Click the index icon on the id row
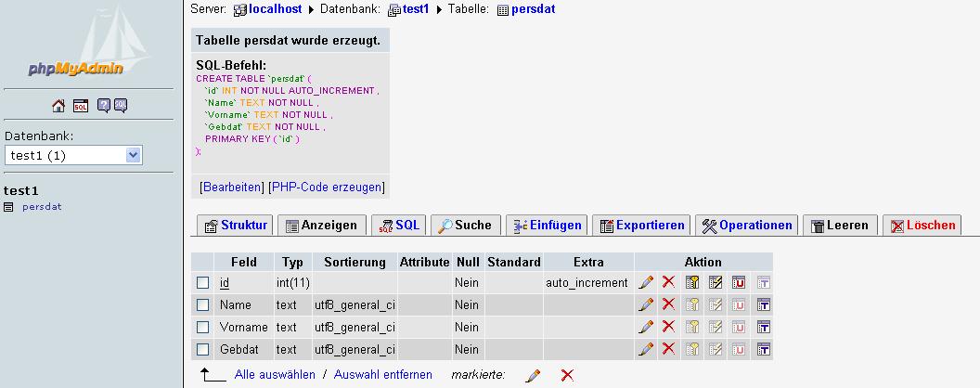980x388 pixels. pyautogui.click(x=716, y=282)
